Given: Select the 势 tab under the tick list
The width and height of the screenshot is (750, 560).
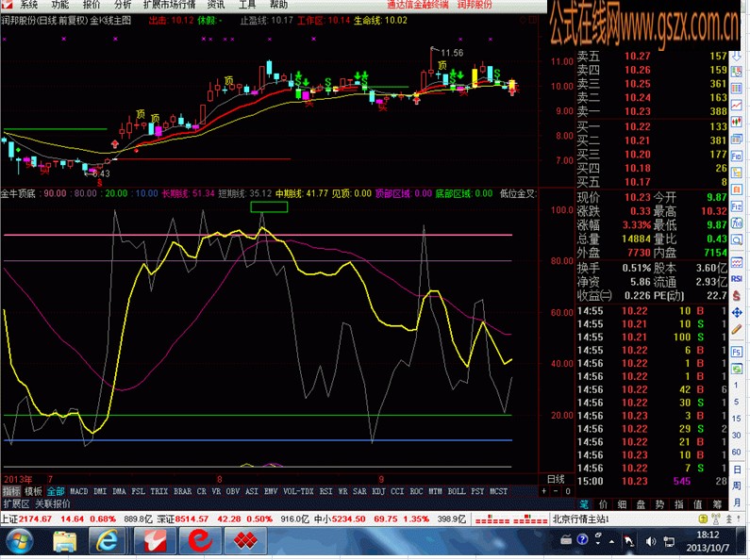Looking at the screenshot, I should coord(659,504).
